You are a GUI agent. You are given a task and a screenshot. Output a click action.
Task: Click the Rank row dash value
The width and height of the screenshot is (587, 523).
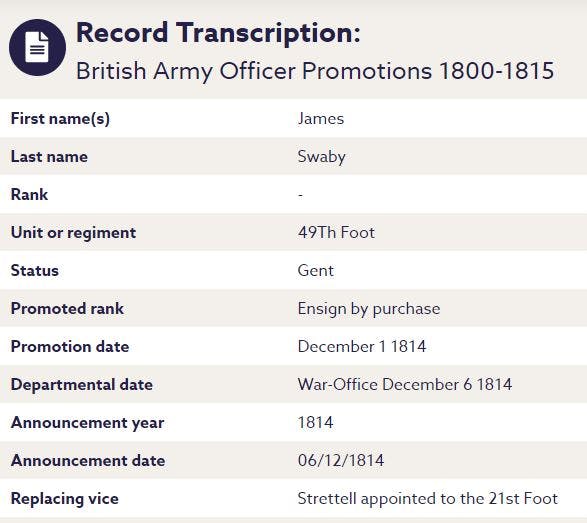tap(300, 195)
